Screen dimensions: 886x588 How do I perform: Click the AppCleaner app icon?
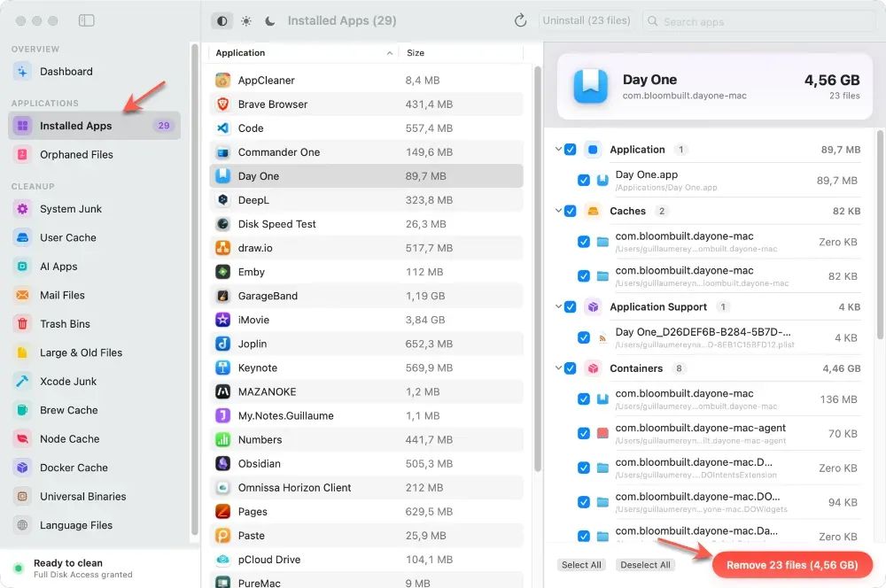(222, 81)
